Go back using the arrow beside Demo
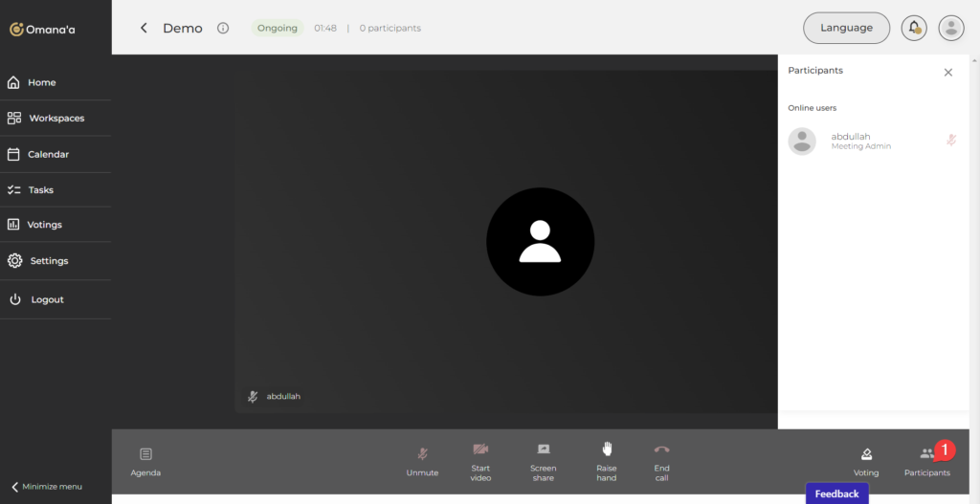 (144, 28)
